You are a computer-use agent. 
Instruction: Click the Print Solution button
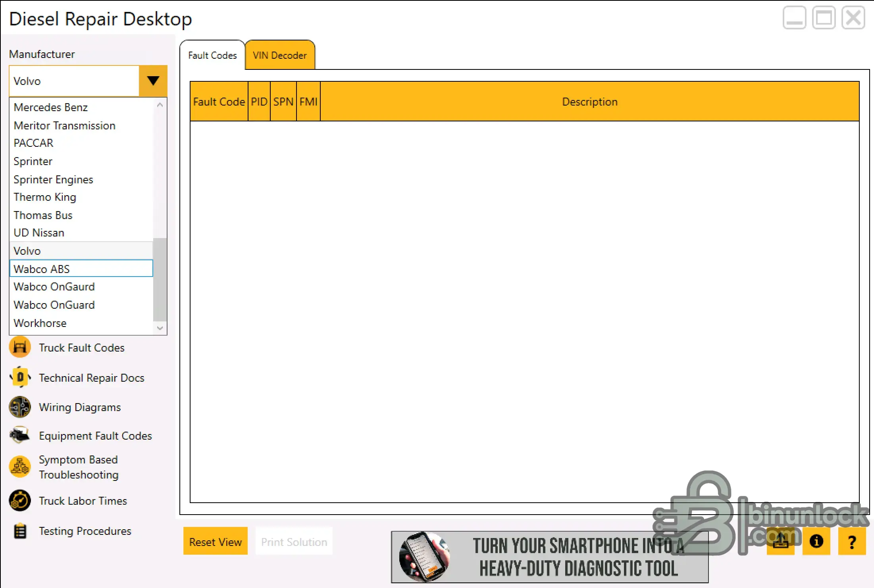(294, 541)
